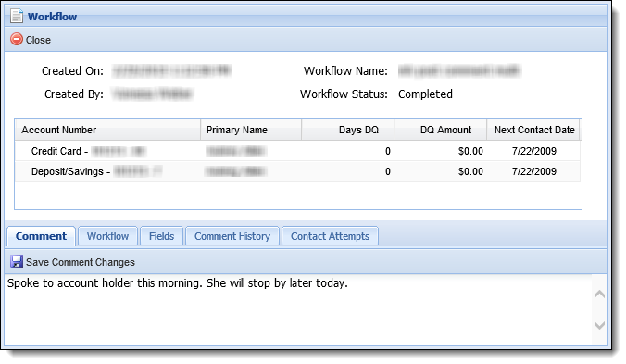Image resolution: width=626 pixels, height=364 pixels.
Task: Sort by the Primary Name column header
Action: coord(251,130)
